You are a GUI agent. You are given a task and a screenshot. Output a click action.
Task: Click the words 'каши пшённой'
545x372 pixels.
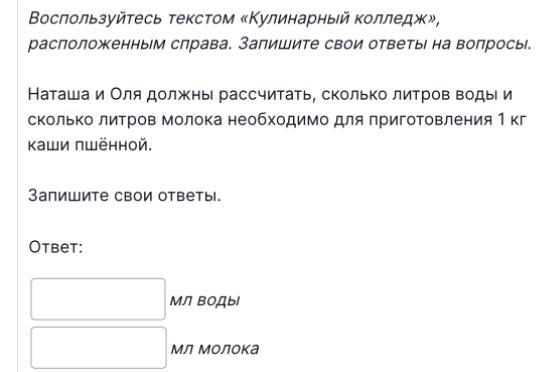coord(90,145)
